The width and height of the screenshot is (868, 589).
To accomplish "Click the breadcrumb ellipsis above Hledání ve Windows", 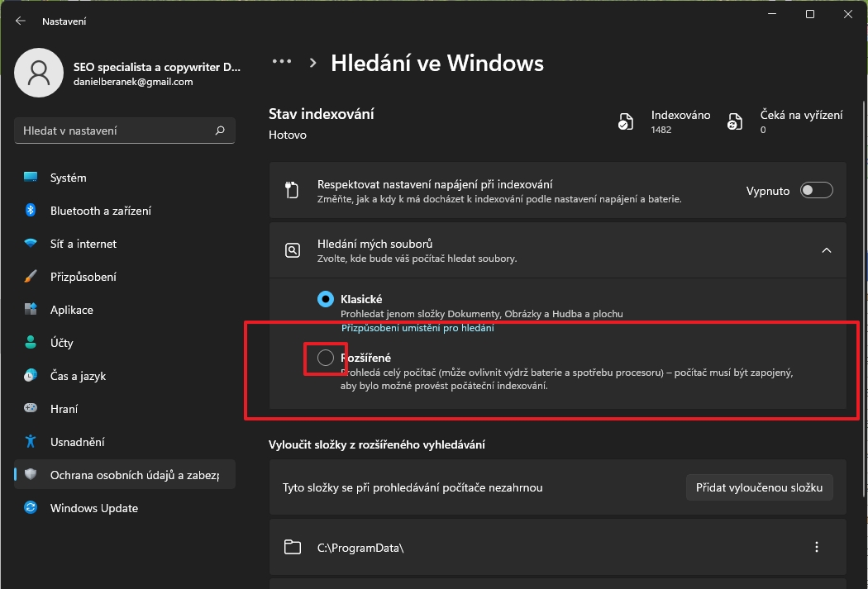I will click(282, 61).
